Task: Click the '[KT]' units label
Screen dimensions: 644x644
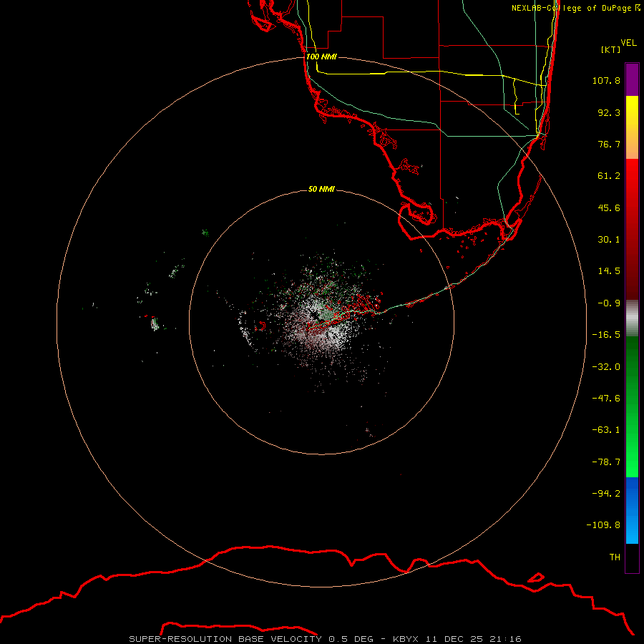Action: click(611, 49)
